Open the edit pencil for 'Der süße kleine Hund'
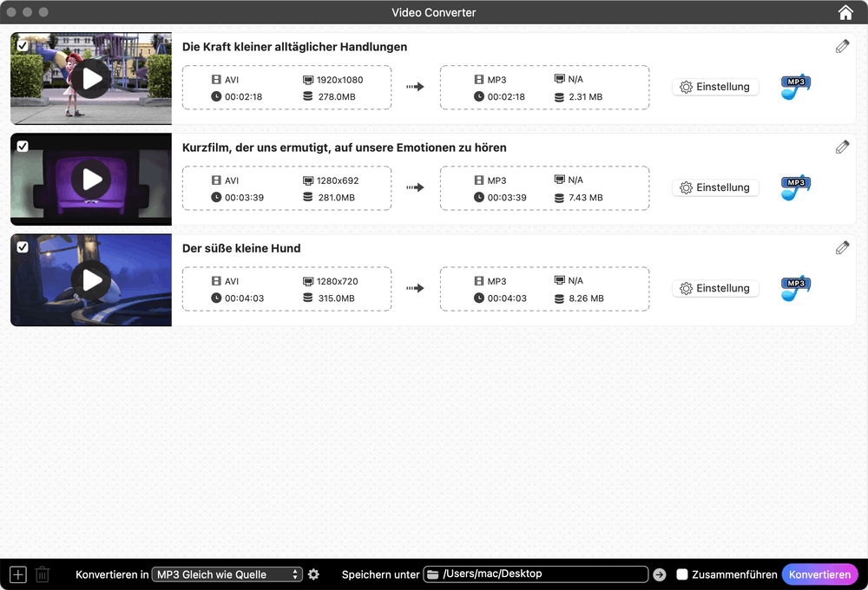This screenshot has height=590, width=868. tap(842, 247)
